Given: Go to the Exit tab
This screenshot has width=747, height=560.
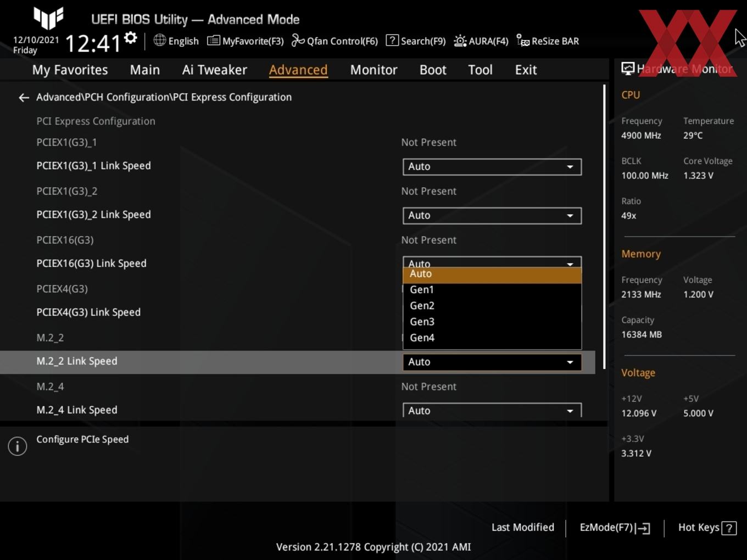Looking at the screenshot, I should click(526, 70).
